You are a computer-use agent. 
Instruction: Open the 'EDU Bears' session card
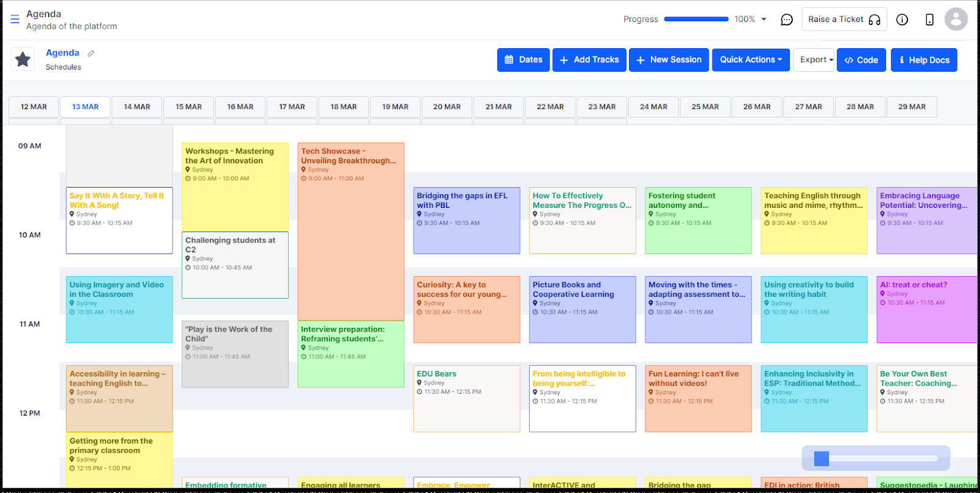[x=467, y=399]
